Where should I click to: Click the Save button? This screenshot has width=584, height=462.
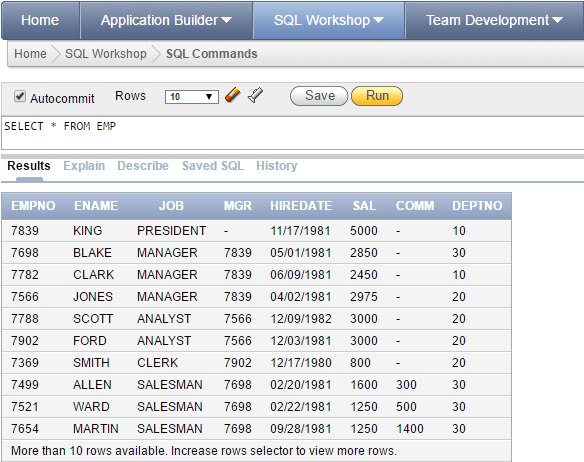pos(319,96)
